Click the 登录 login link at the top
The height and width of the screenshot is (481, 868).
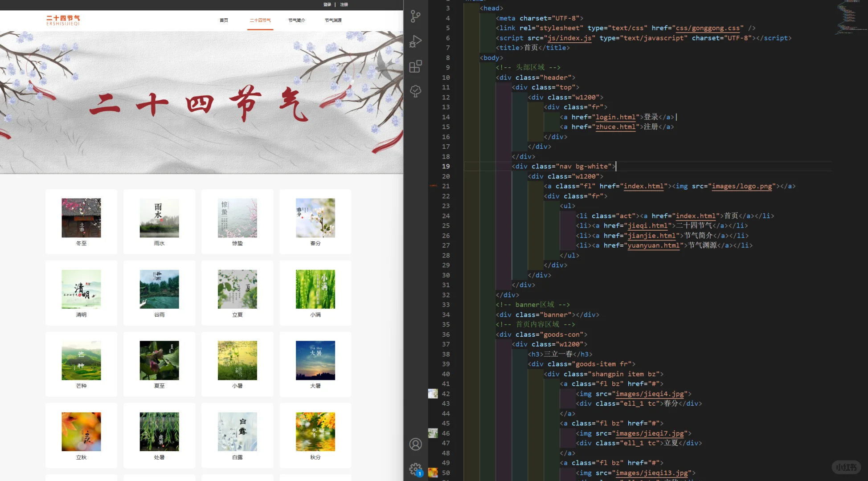[327, 4]
